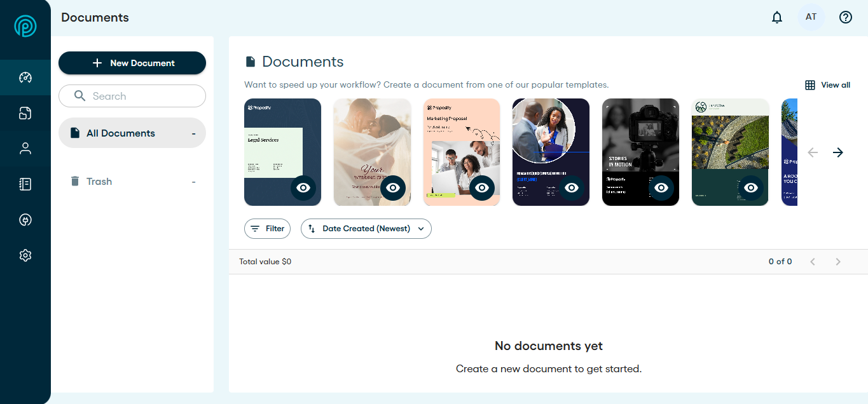This screenshot has width=868, height=404.
Task: Preview the Marketing Proposal template eye icon
Action: click(483, 188)
